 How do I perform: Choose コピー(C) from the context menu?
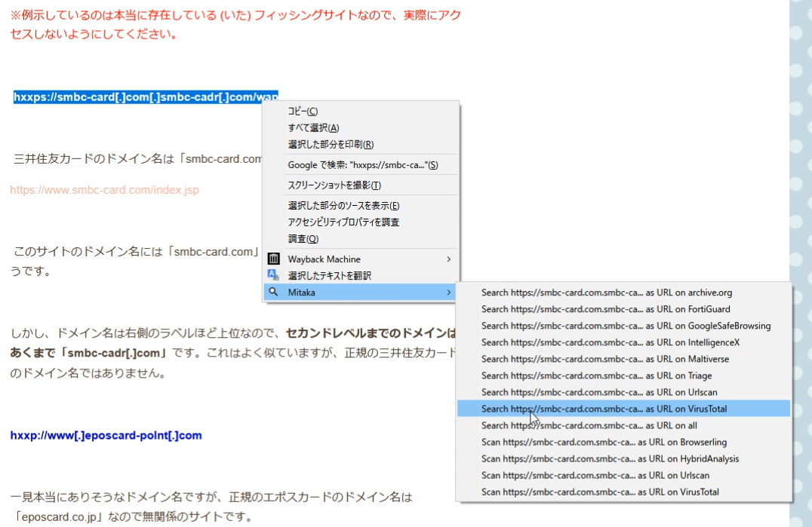361,111
